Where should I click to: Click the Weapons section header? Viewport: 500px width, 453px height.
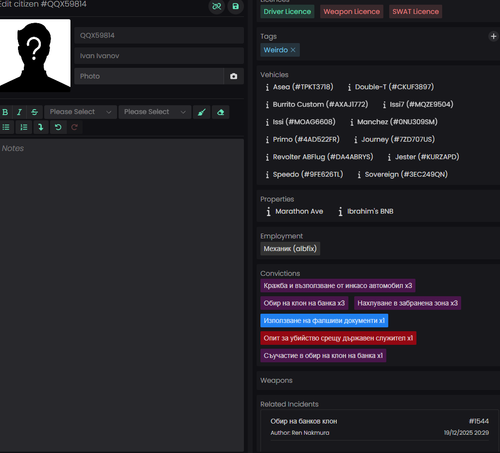(276, 380)
